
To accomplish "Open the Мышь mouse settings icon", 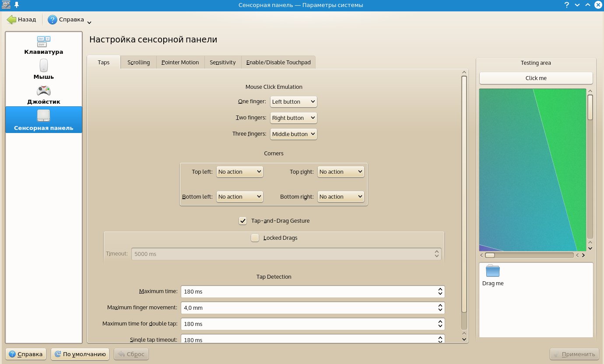I will pos(44,66).
